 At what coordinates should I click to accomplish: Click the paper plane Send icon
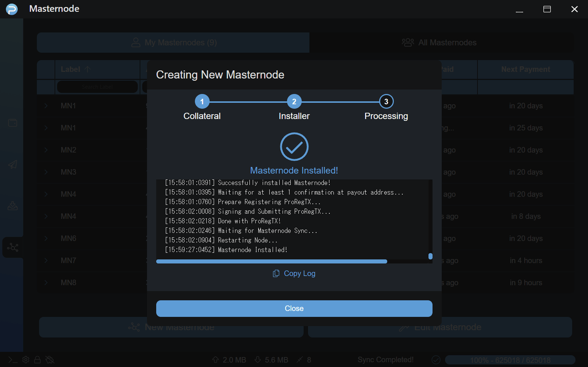coord(12,165)
